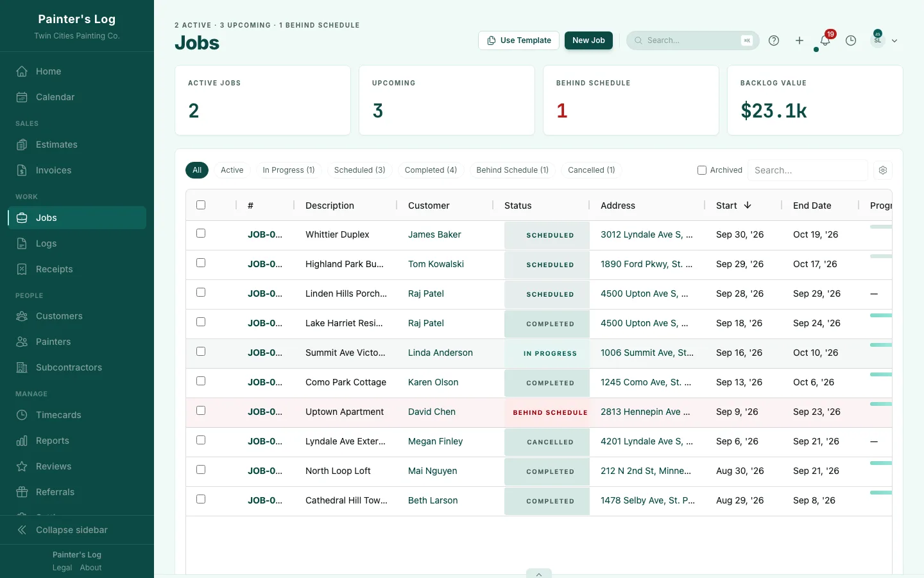Click the Lake Harriet row progress bar
The image size is (924, 578).
[881, 315]
